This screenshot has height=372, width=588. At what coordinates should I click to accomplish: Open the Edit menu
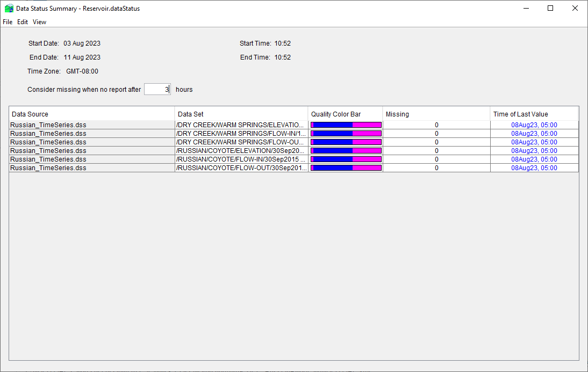(x=23, y=22)
